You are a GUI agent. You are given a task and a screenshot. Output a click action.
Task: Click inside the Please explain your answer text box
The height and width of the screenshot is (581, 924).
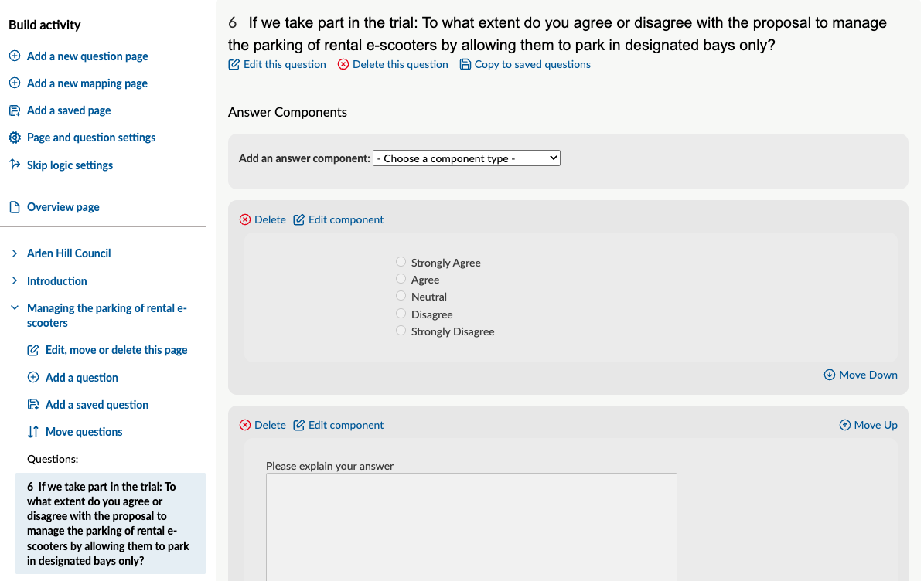pos(472,527)
